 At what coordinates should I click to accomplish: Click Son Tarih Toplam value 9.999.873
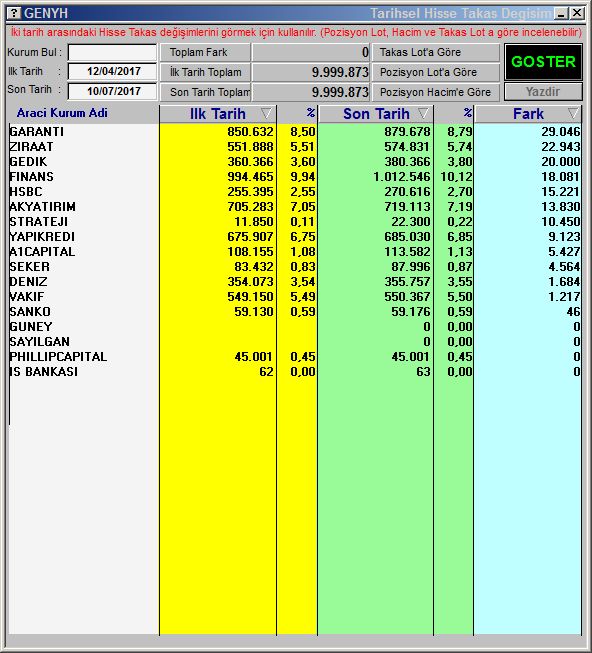(340, 92)
